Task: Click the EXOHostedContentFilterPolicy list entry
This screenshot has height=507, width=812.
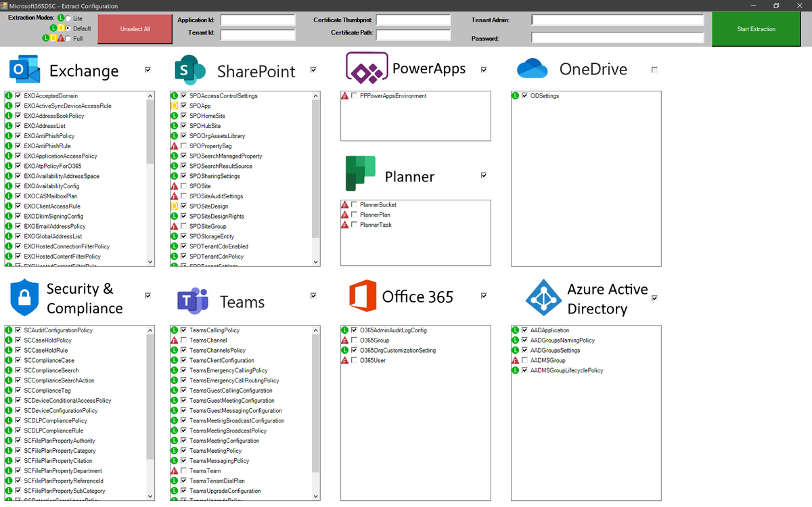Action: pos(62,257)
